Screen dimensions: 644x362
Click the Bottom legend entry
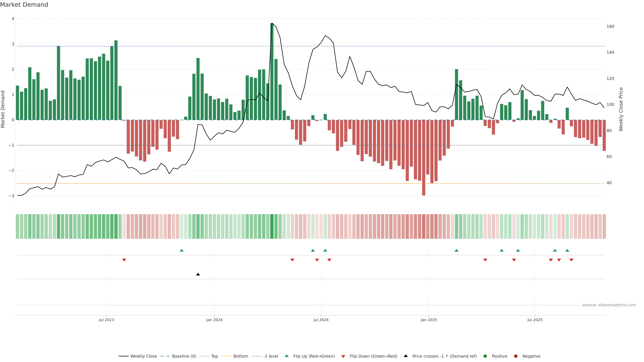click(x=240, y=356)
